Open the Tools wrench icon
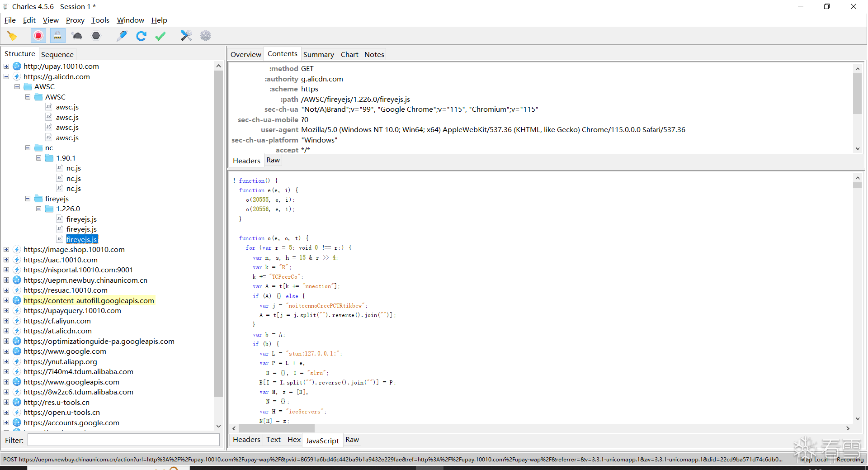This screenshot has height=470, width=868. coord(186,36)
